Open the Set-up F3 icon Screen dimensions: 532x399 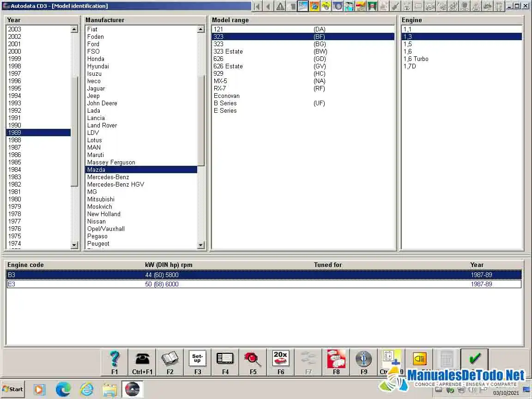coord(197,360)
